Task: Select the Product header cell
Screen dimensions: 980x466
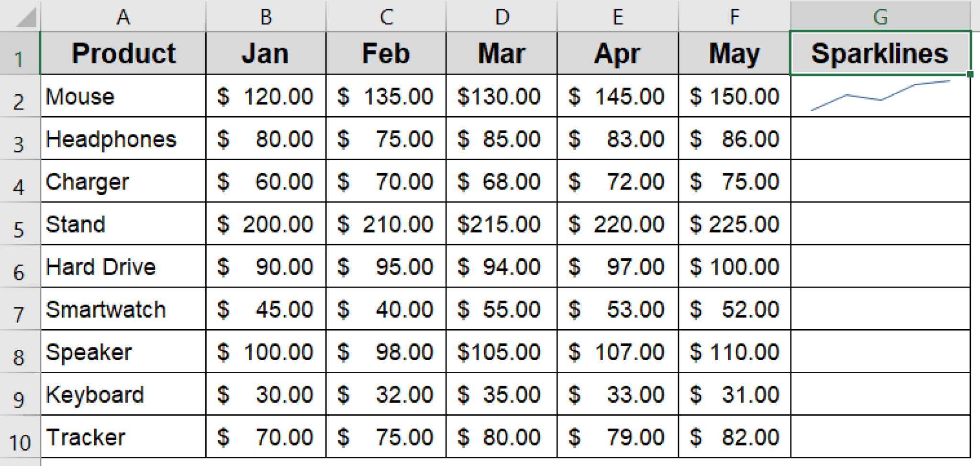Action: click(123, 53)
